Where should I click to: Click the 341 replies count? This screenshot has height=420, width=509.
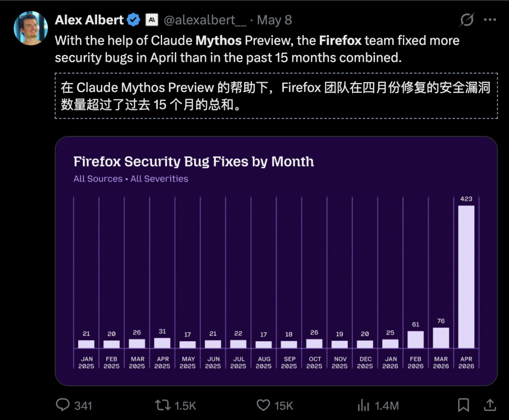83,406
